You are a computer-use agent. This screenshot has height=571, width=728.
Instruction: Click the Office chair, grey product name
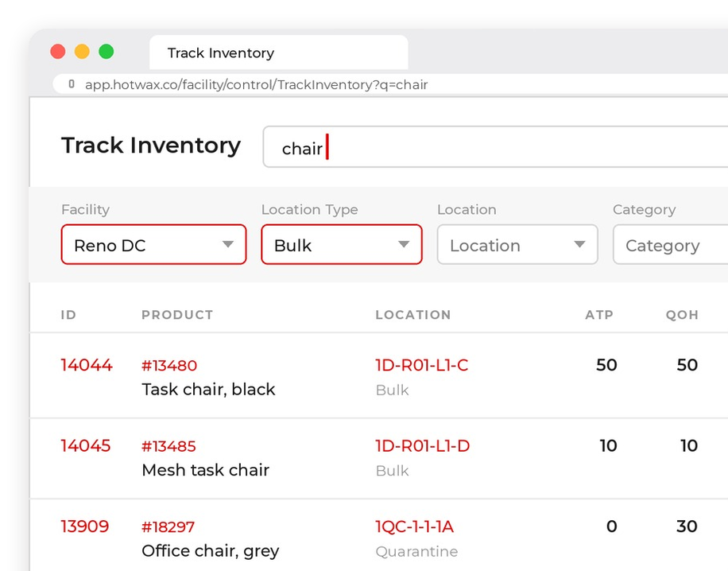pos(211,551)
